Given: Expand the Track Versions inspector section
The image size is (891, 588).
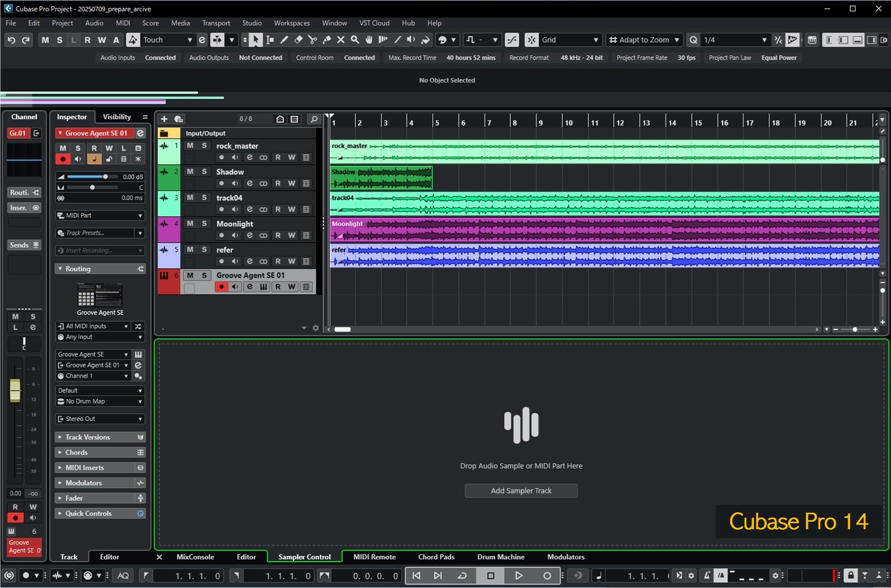Looking at the screenshot, I should coord(100,437).
